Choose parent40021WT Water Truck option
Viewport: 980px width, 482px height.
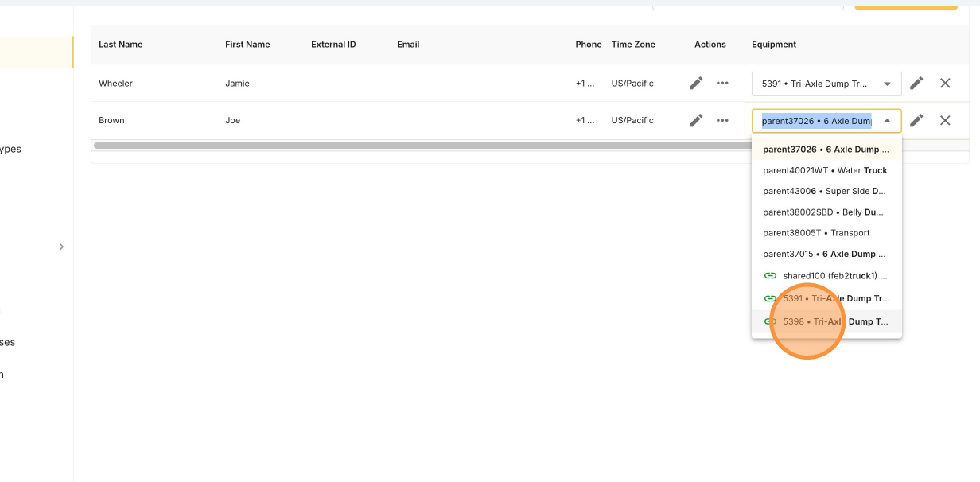pyautogui.click(x=826, y=170)
